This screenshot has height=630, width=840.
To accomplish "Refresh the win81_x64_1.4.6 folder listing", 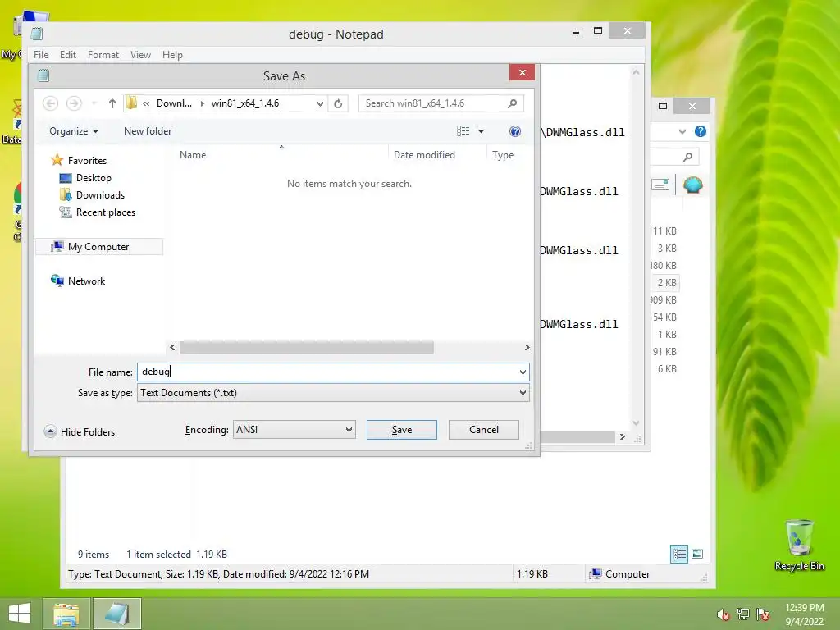I will [x=338, y=103].
